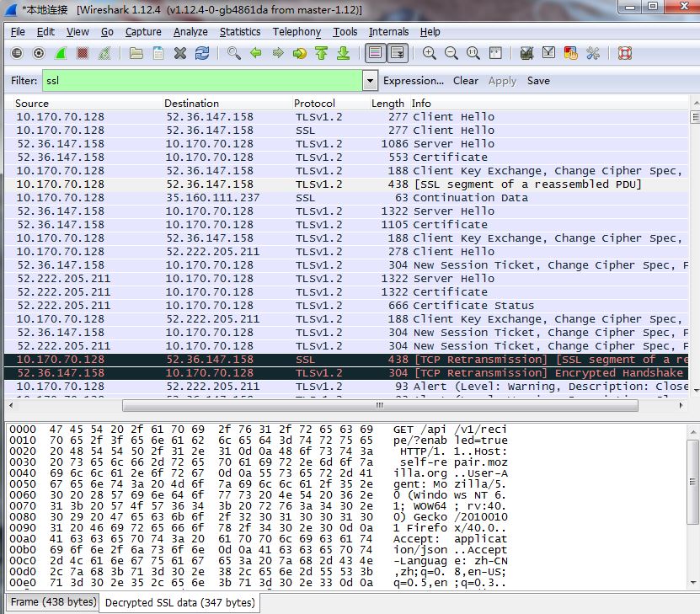The width and height of the screenshot is (700, 614).
Task: Save this capture file via toolbar
Action: pos(158,53)
